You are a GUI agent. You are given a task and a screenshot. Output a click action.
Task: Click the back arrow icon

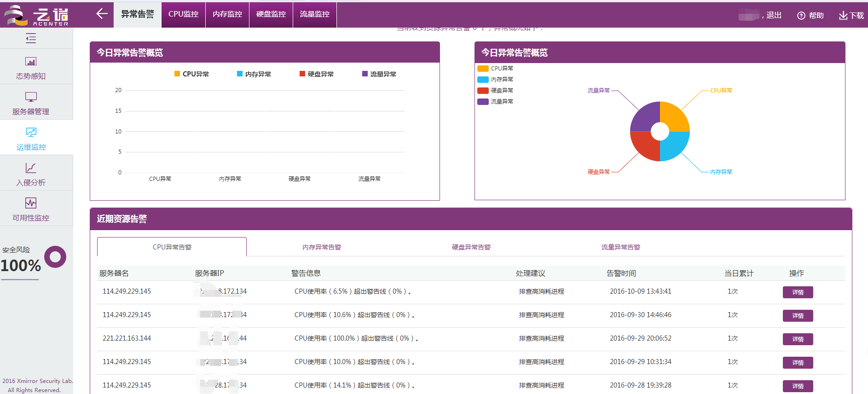[x=102, y=14]
